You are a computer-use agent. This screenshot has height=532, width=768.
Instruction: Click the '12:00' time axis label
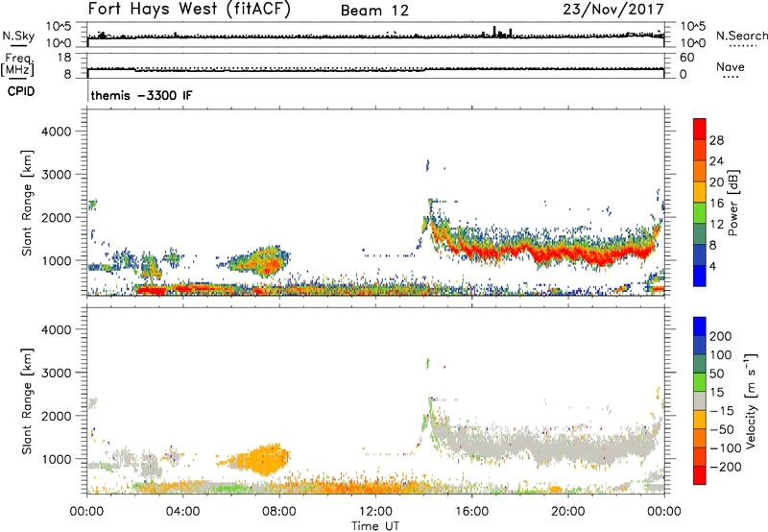(x=375, y=512)
